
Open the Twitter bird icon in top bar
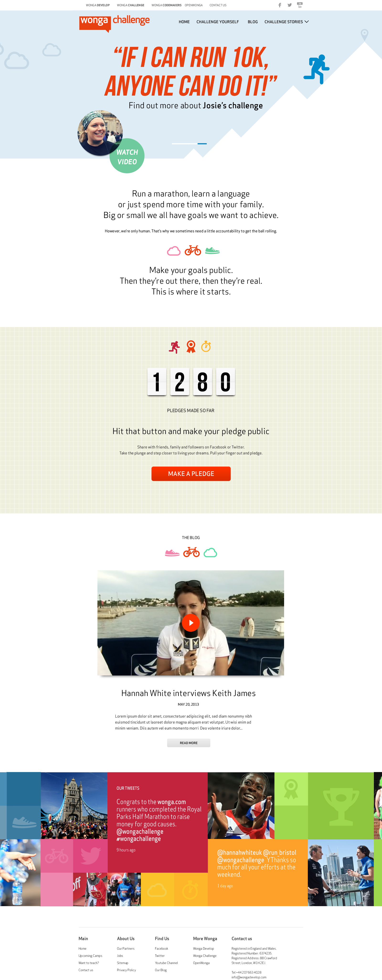click(x=290, y=5)
